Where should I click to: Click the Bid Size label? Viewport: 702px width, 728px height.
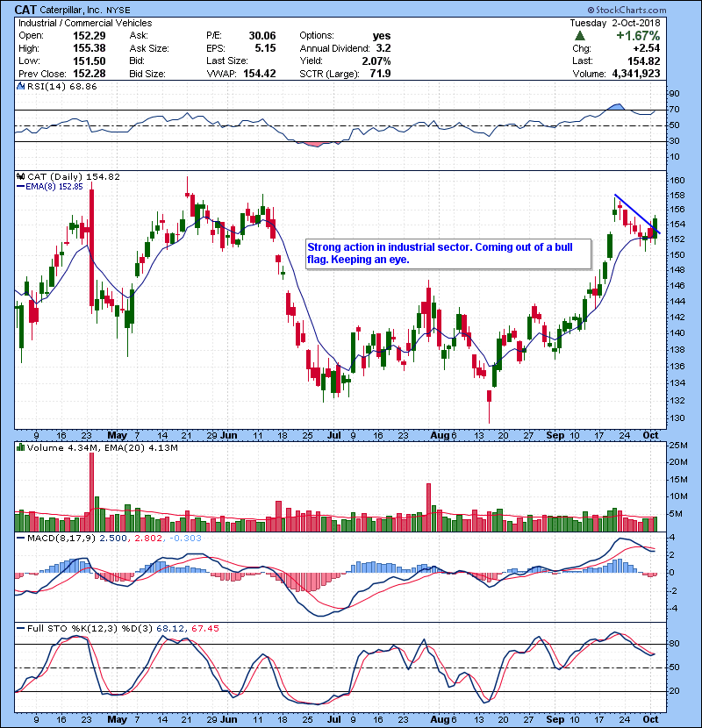(x=147, y=74)
